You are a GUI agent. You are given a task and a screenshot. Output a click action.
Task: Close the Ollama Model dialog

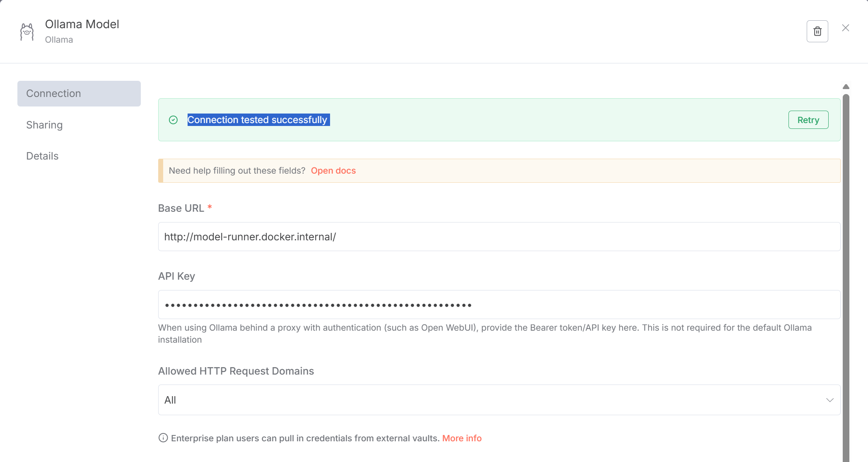845,28
